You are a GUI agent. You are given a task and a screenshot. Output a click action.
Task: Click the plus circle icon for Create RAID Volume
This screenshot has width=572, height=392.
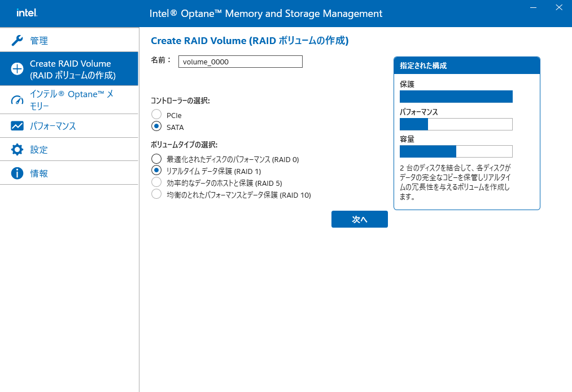click(x=17, y=68)
